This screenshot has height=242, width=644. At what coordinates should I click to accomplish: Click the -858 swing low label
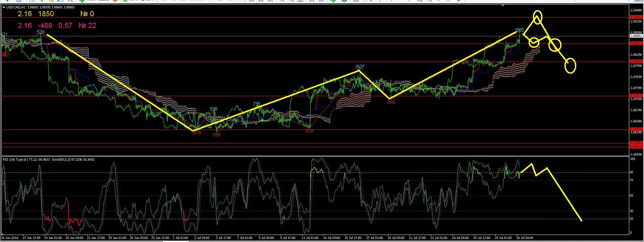click(x=391, y=102)
